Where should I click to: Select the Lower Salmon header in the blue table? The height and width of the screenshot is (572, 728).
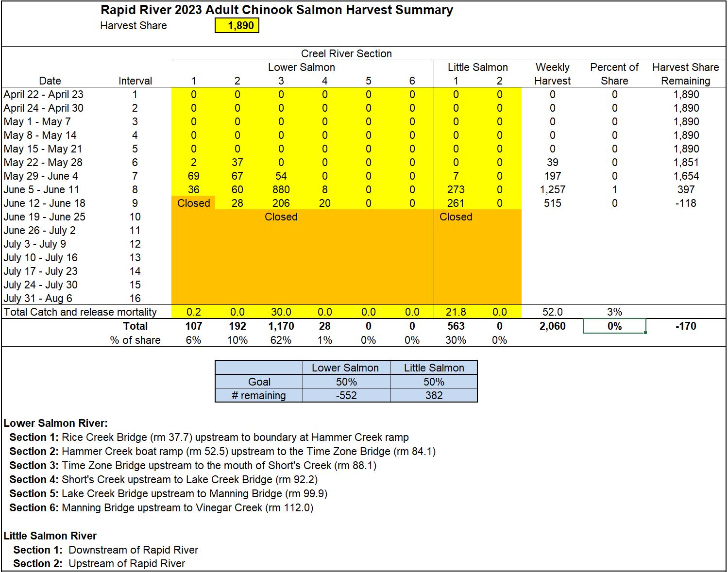coord(346,368)
